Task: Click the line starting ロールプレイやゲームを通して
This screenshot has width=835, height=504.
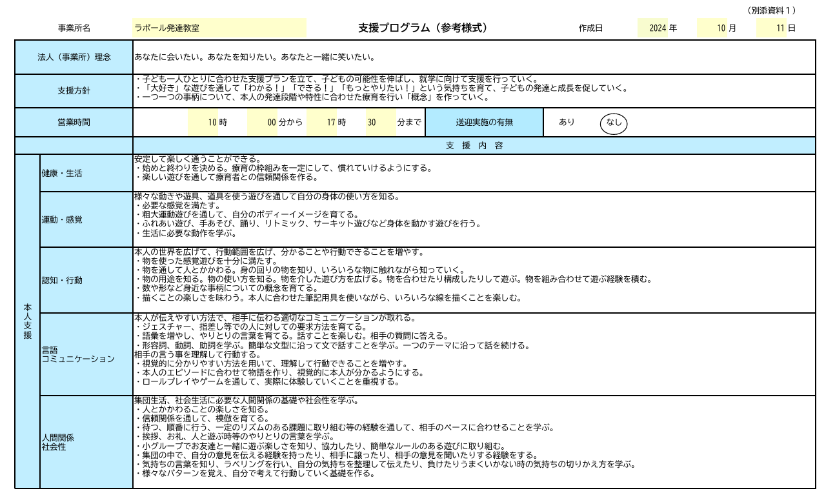Action: tap(268, 381)
